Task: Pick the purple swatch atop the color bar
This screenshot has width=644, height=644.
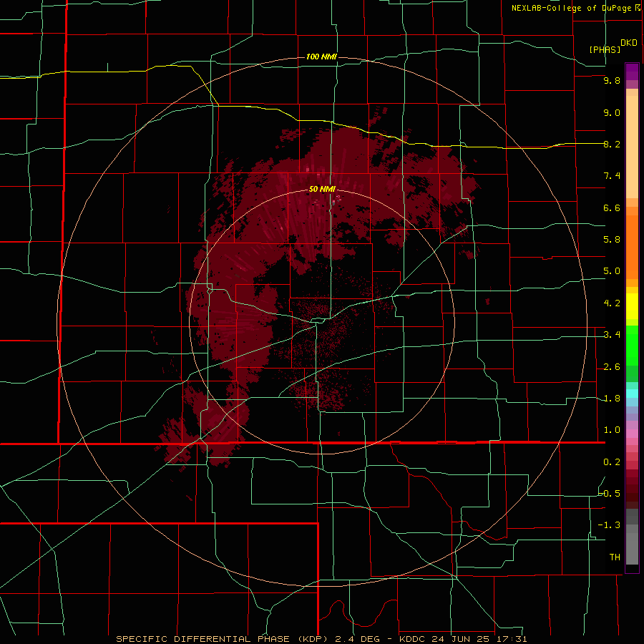Action: click(632, 72)
